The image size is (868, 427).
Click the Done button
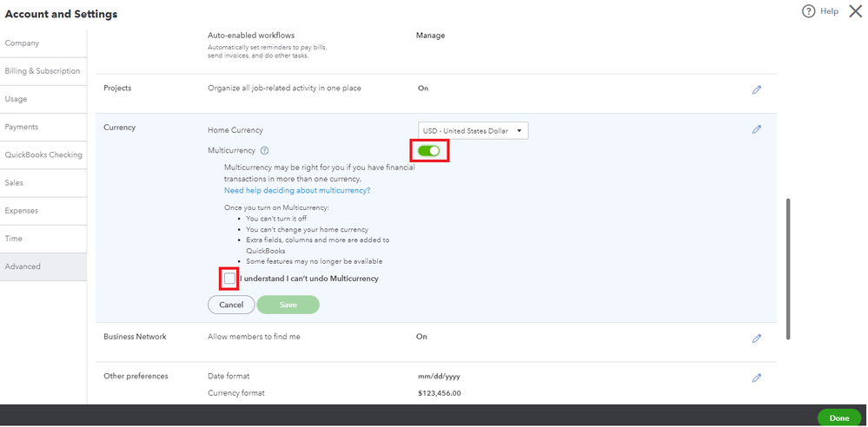[839, 418]
